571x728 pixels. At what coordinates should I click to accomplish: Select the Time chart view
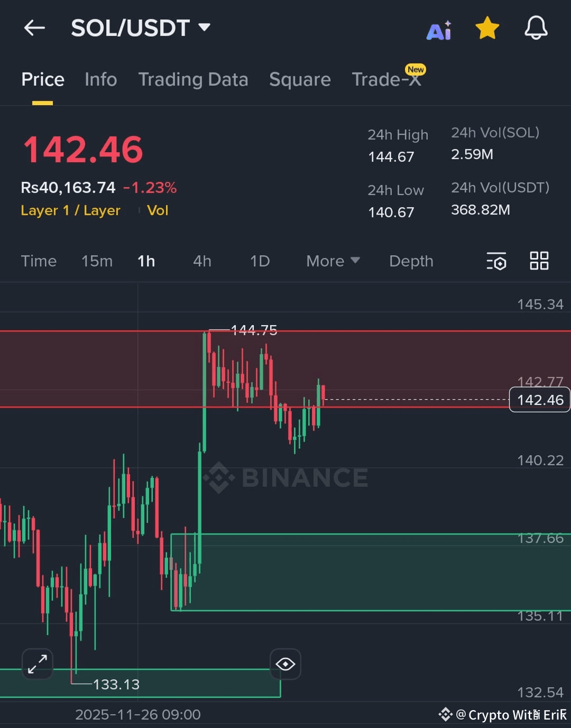[39, 261]
